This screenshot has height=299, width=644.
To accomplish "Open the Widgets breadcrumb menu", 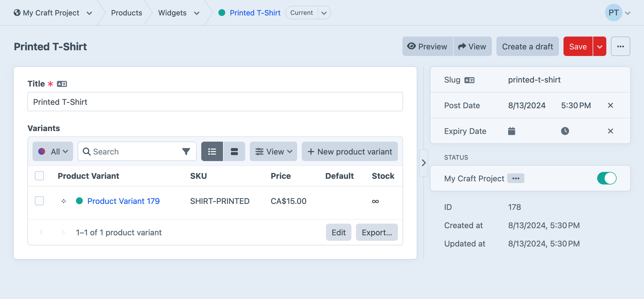I will point(197,13).
